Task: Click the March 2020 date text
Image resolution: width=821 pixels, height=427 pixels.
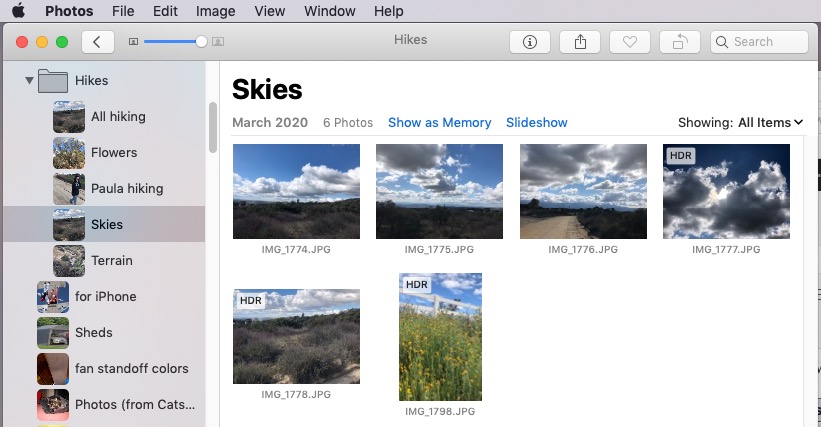Action: coord(270,122)
